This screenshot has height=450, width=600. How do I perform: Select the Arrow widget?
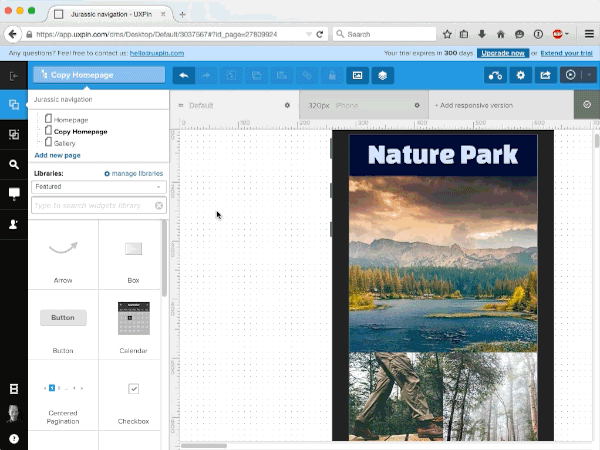[x=63, y=254]
